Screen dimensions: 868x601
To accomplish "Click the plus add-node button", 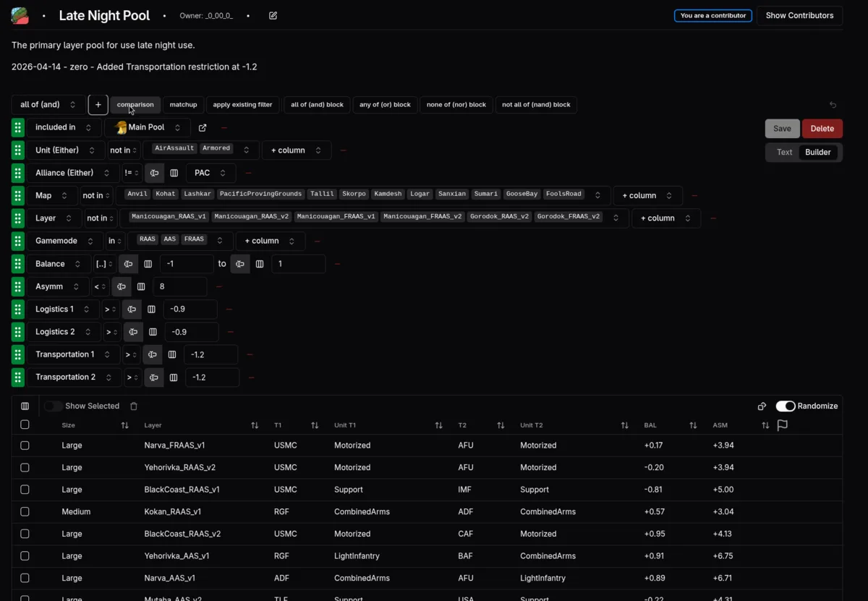I will (x=98, y=105).
